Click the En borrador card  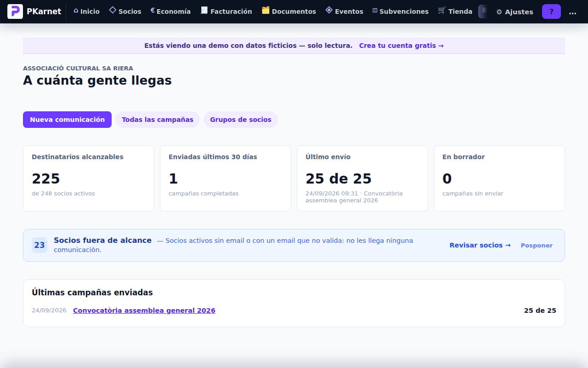click(x=499, y=178)
